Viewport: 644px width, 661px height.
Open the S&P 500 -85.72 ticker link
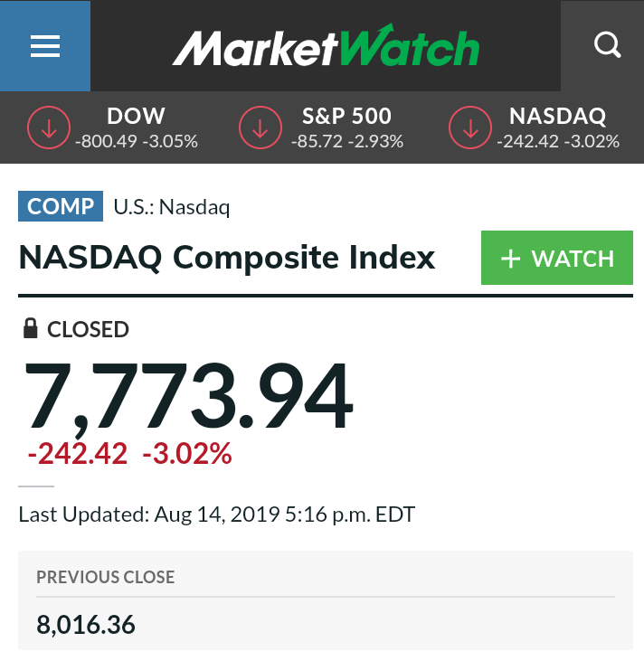(x=347, y=128)
